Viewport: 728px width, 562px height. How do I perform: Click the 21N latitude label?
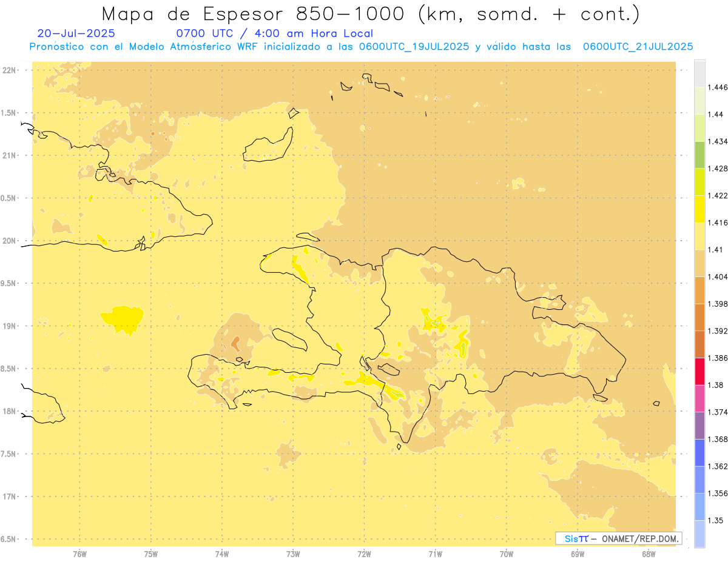[x=10, y=155]
